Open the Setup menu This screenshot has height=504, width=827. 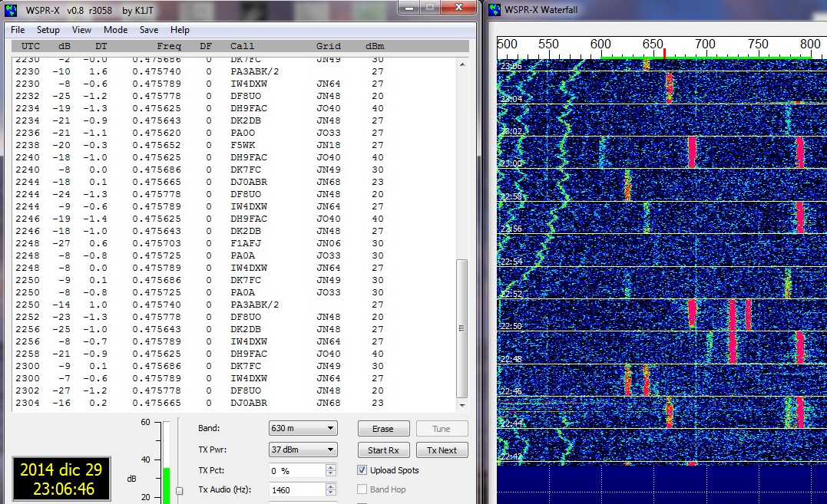coord(48,30)
